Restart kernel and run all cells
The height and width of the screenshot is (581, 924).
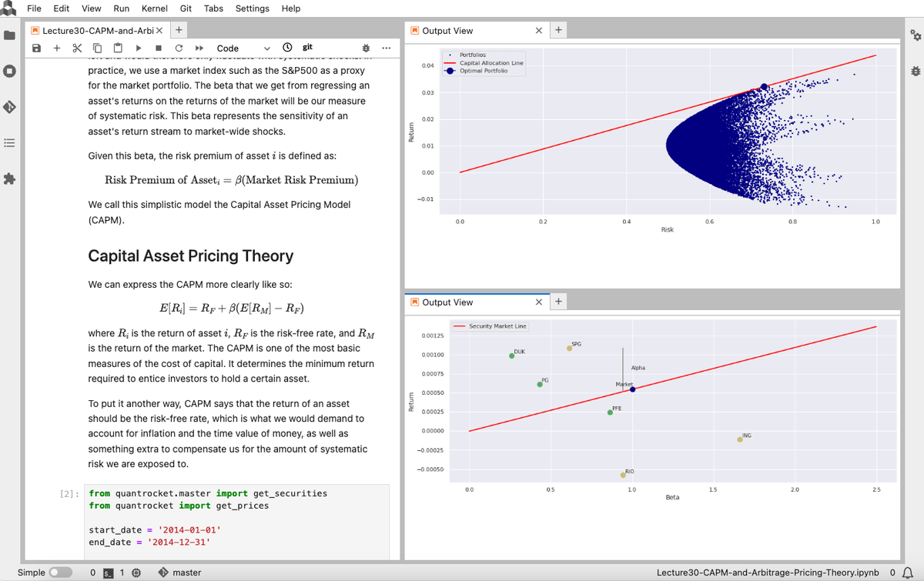(x=199, y=48)
